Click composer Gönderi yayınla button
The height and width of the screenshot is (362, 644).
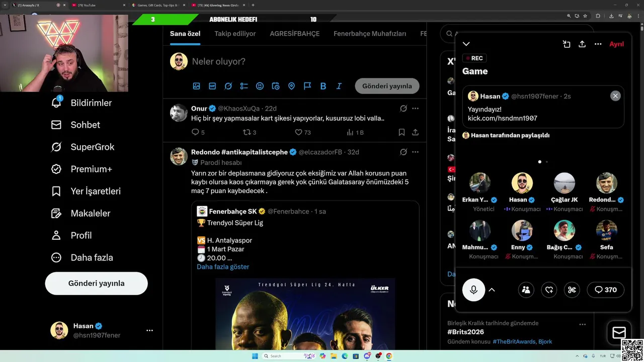click(x=387, y=86)
